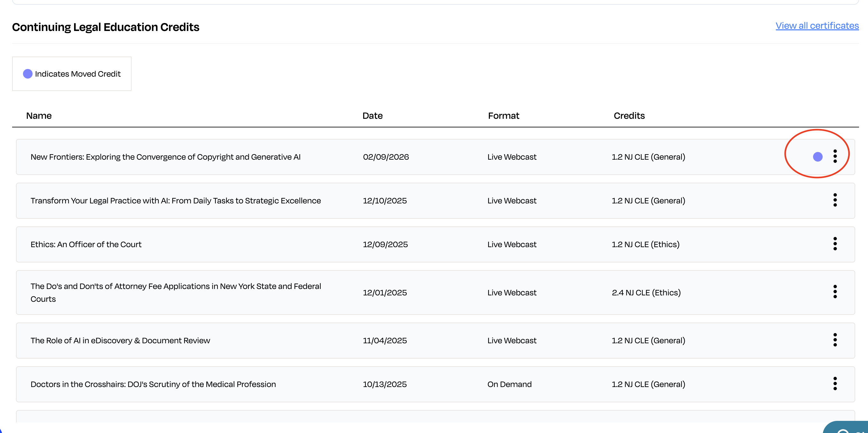Select 'Doctors in the Crosshairs' course title

pos(153,384)
